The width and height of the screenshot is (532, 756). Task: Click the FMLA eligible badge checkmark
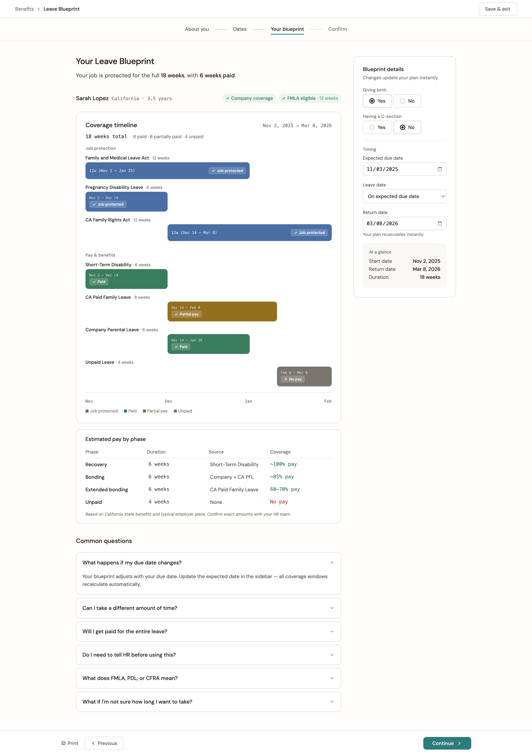284,98
